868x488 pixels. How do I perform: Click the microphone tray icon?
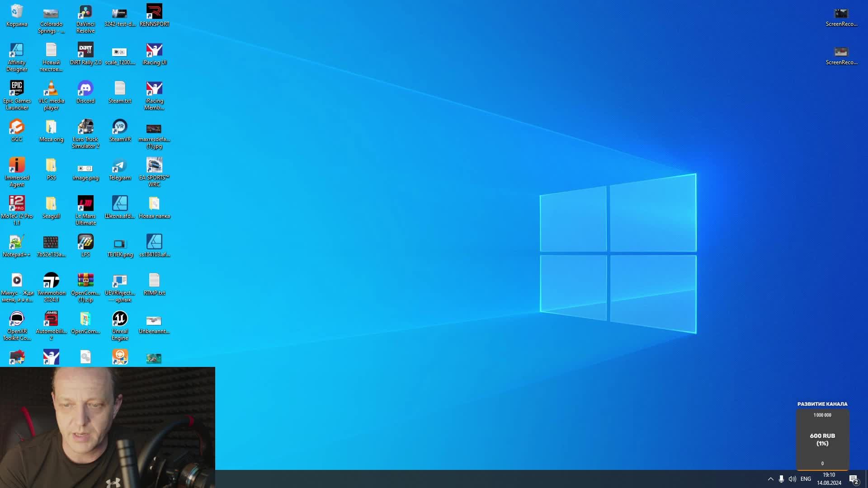point(781,479)
